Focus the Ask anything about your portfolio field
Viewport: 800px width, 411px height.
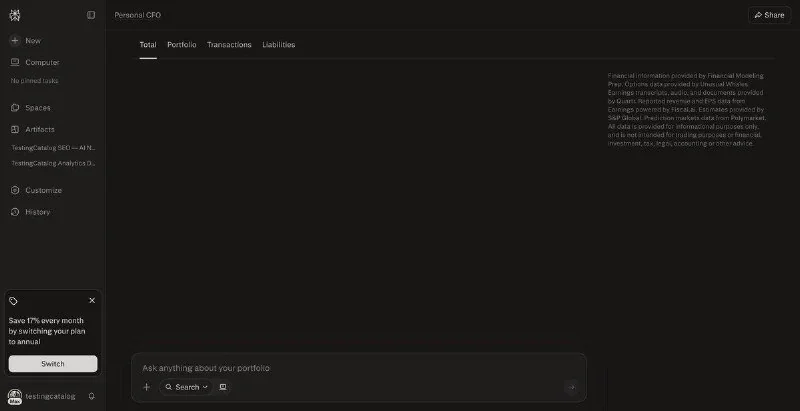359,368
